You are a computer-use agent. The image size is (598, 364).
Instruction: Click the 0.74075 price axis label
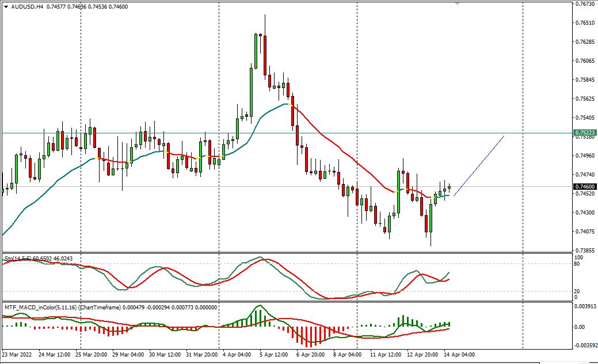coord(585,231)
